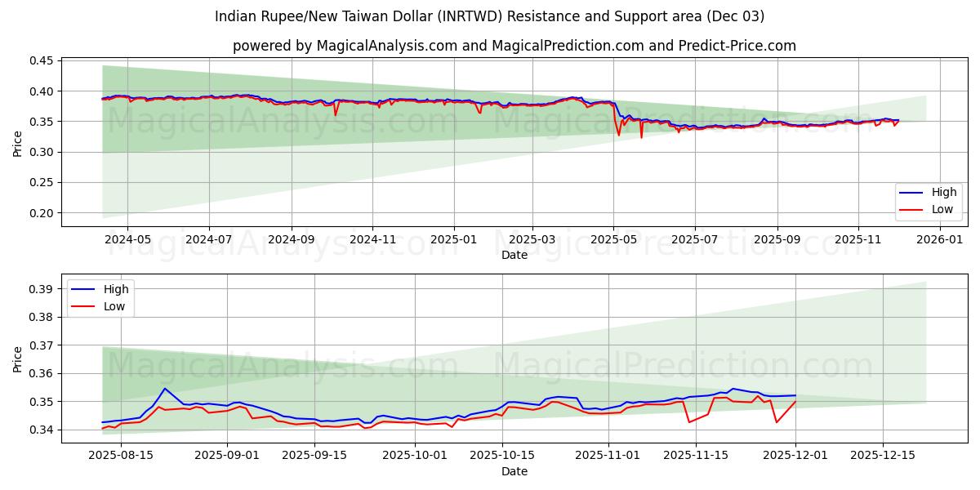The height and width of the screenshot is (490, 980).
Task: Toggle the Low series in top chart legend
Action: pos(939,209)
